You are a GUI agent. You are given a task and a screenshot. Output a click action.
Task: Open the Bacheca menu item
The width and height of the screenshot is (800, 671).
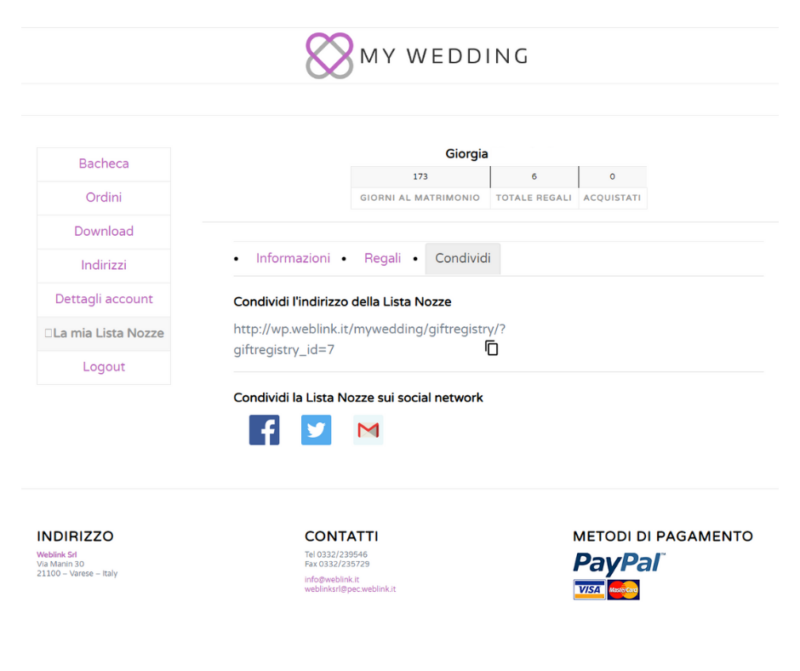104,164
